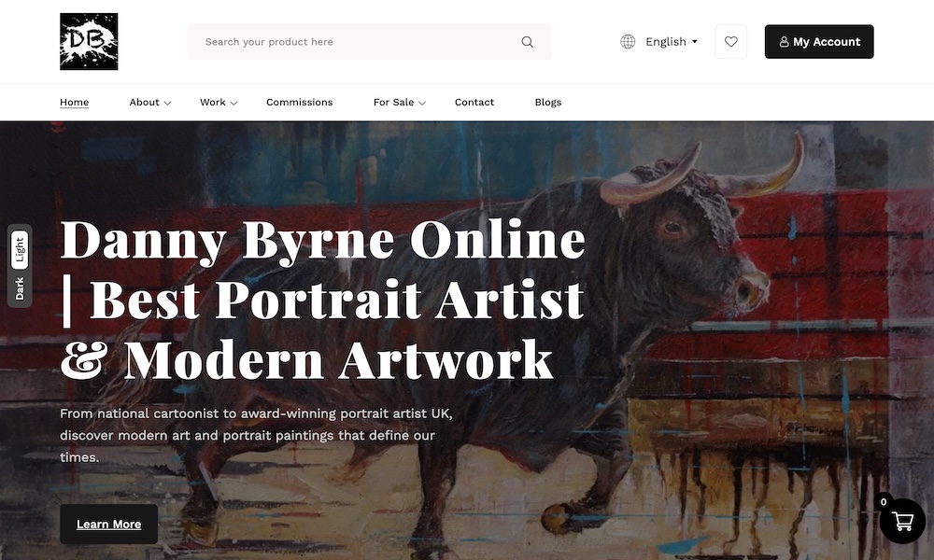Go to the Commissions page
This screenshot has width=934, height=560.
click(x=300, y=103)
